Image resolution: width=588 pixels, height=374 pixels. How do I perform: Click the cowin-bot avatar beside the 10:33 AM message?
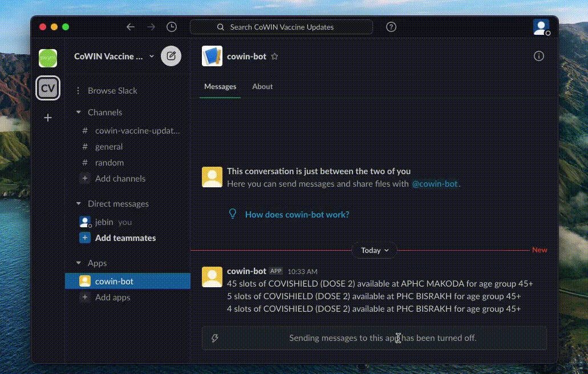pos(212,277)
